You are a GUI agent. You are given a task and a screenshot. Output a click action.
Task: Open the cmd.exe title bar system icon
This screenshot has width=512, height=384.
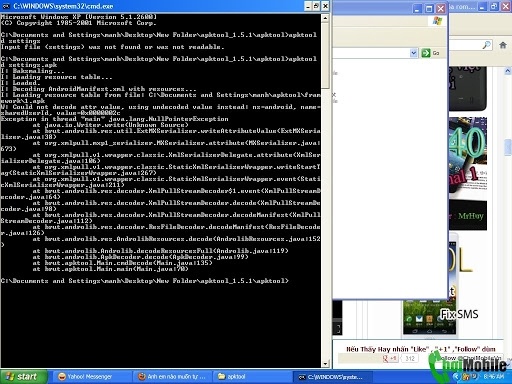click(x=6, y=6)
